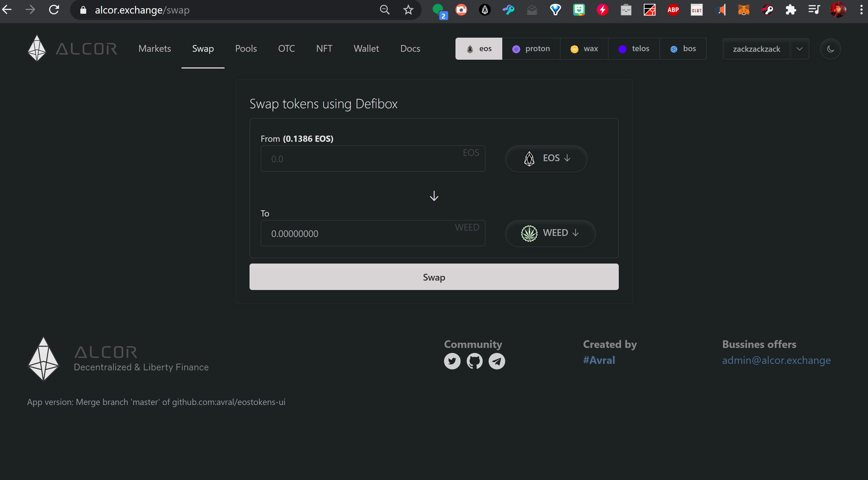868x480 pixels.
Task: Open the browser zoom indicator
Action: 385,10
